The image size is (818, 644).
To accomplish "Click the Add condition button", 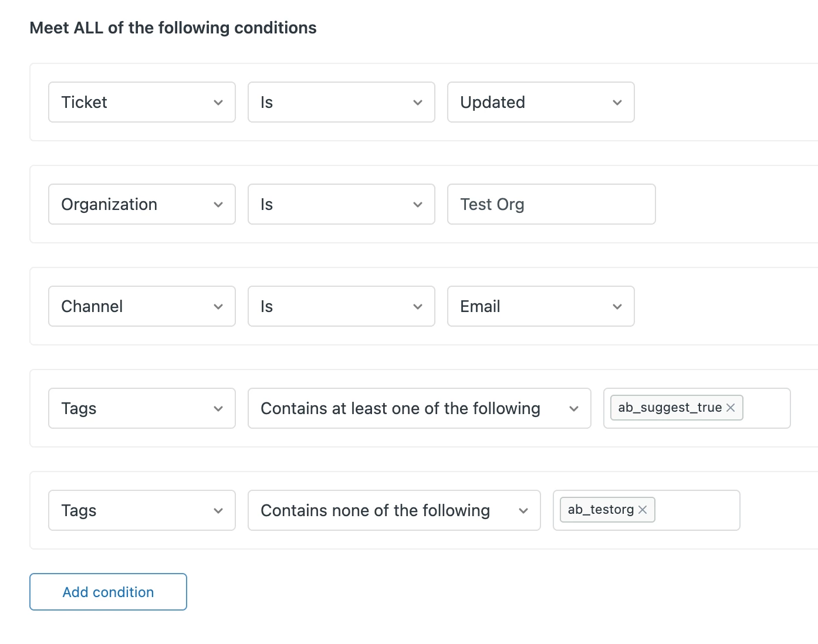I will click(x=108, y=592).
